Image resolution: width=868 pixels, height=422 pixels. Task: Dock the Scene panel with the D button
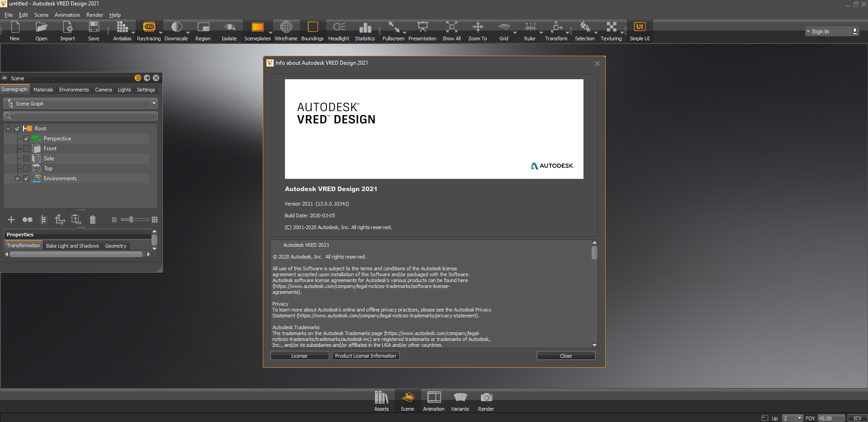(138, 78)
